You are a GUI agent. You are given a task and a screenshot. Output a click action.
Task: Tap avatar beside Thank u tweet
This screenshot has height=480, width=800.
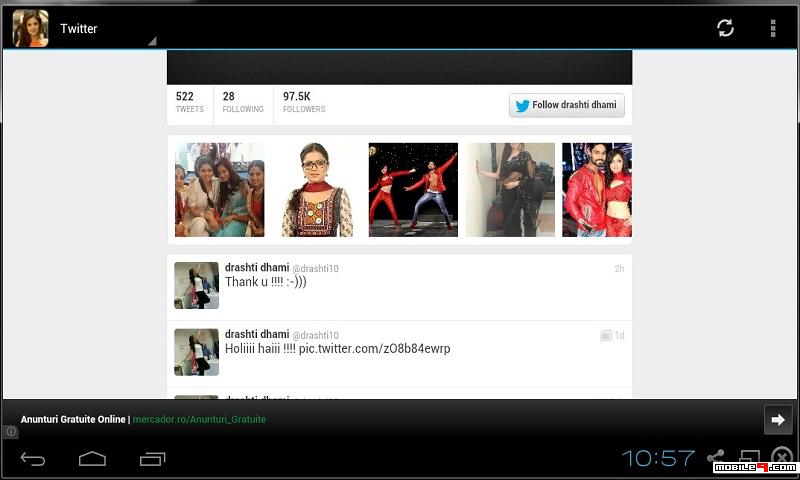(x=196, y=285)
